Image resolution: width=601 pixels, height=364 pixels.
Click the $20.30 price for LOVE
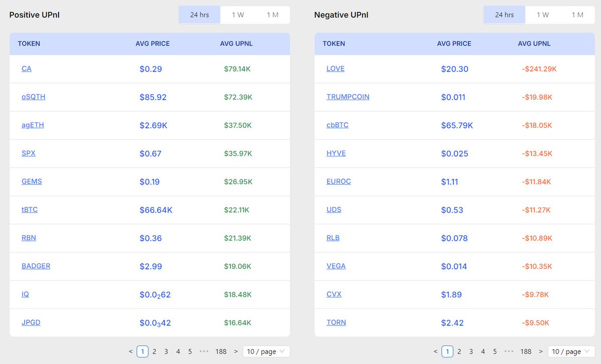tap(455, 69)
